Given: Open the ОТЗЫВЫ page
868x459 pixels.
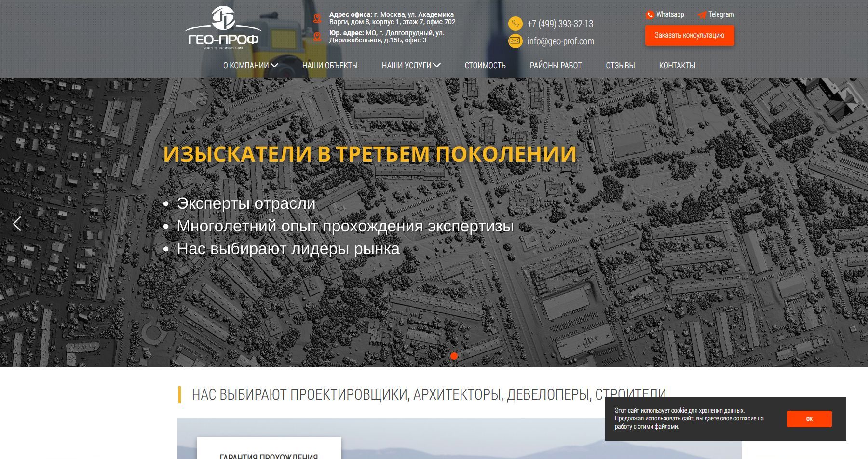Looking at the screenshot, I should coord(620,66).
